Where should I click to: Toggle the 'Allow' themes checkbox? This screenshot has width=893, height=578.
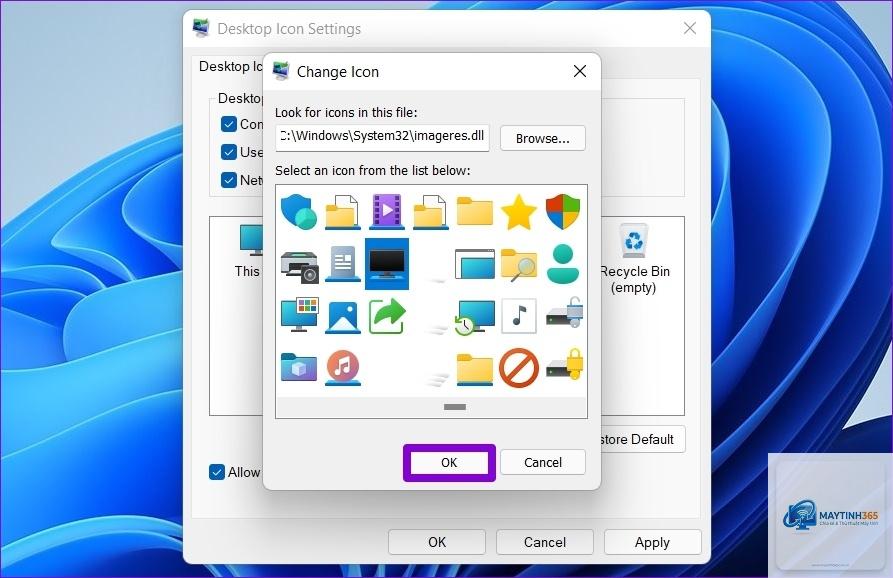[217, 472]
